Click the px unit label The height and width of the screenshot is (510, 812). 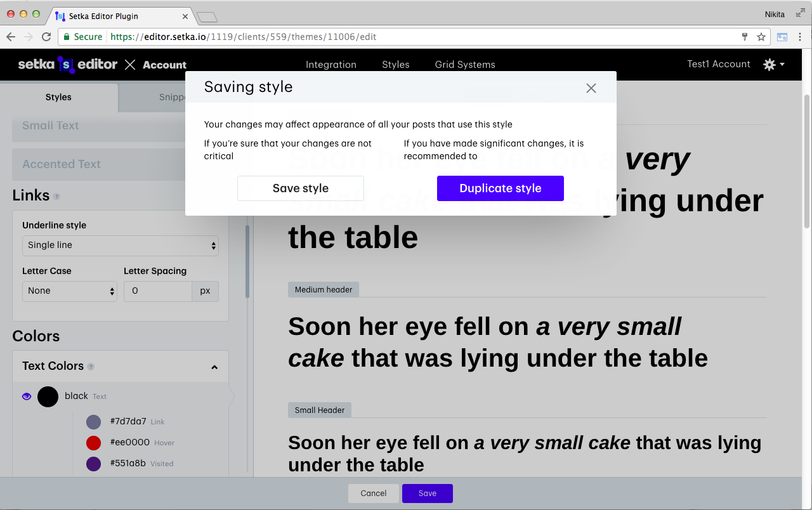point(205,291)
